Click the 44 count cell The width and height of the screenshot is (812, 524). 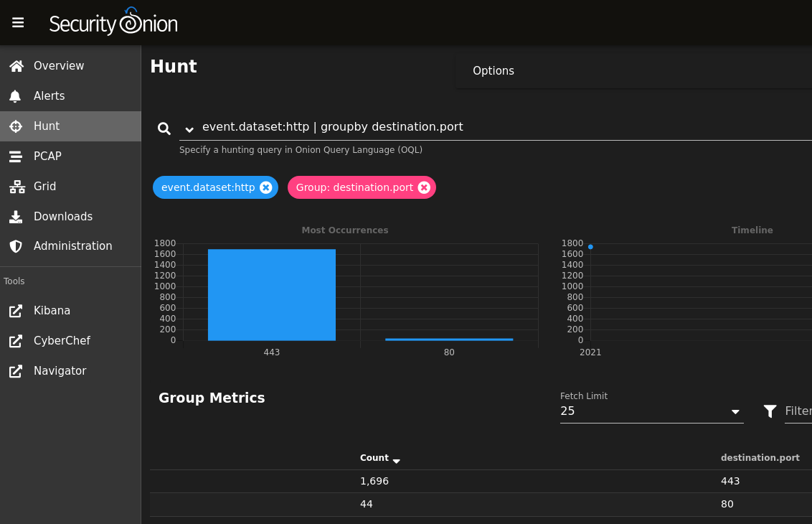[366, 504]
